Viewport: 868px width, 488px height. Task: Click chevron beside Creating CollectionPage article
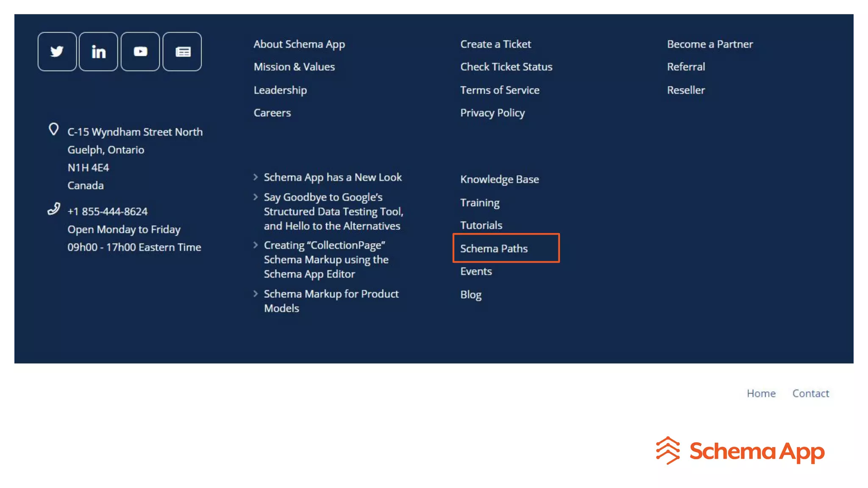[256, 245]
